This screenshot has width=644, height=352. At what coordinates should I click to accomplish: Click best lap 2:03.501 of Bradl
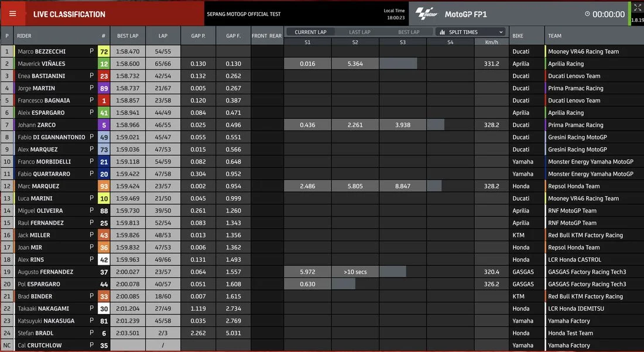pos(128,333)
